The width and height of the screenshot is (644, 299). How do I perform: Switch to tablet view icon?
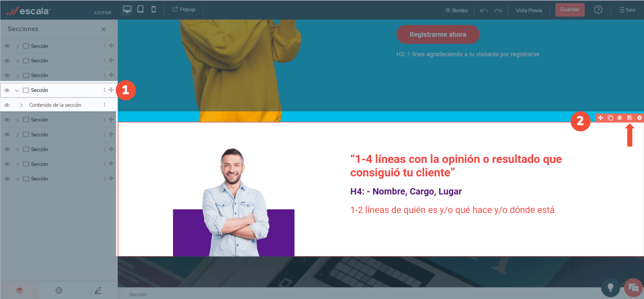(x=141, y=9)
